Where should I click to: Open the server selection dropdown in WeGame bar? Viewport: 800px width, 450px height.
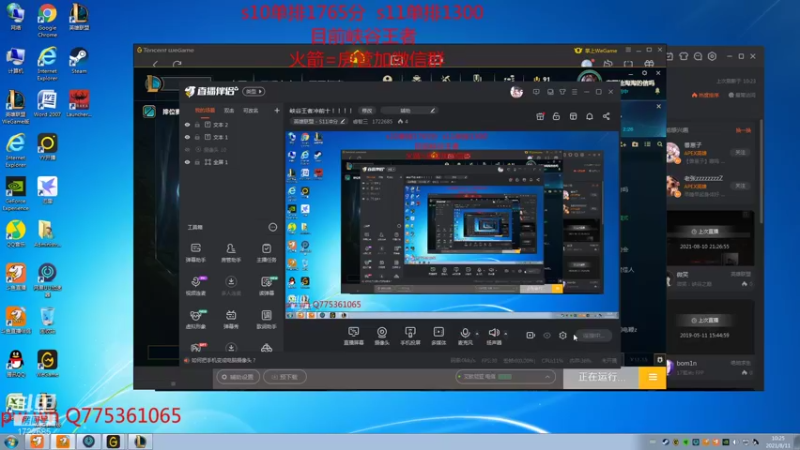tap(505, 377)
